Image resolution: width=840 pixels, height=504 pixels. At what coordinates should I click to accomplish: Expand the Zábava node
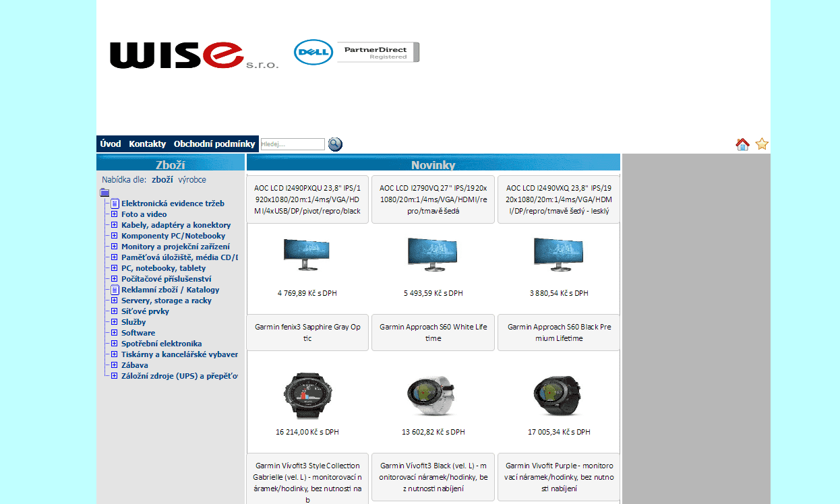(115, 365)
